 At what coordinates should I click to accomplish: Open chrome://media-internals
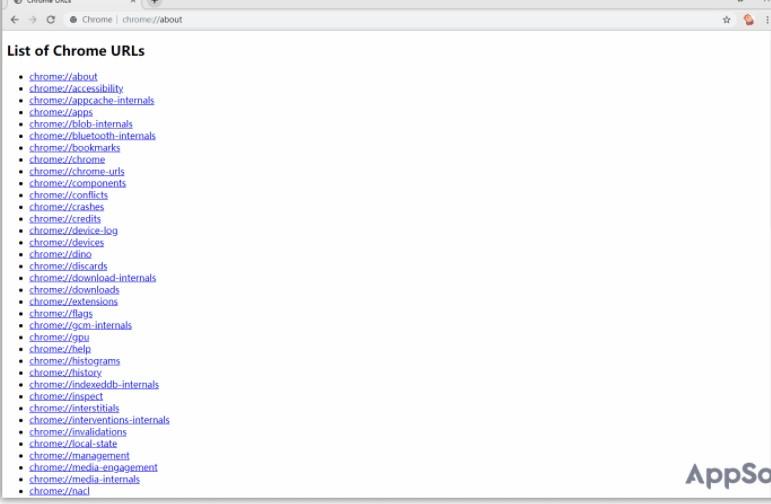pyautogui.click(x=85, y=479)
